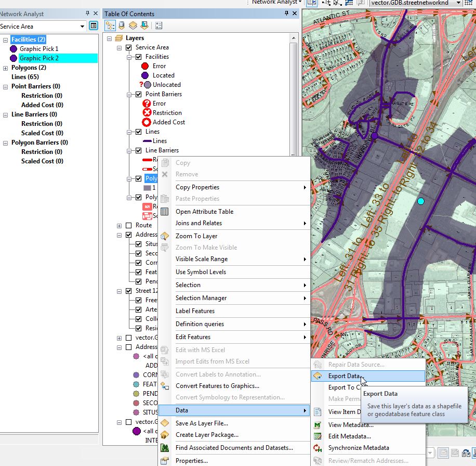Collapse the Layers group in contents
Image resolution: width=476 pixels, height=466 pixels.
click(x=109, y=38)
